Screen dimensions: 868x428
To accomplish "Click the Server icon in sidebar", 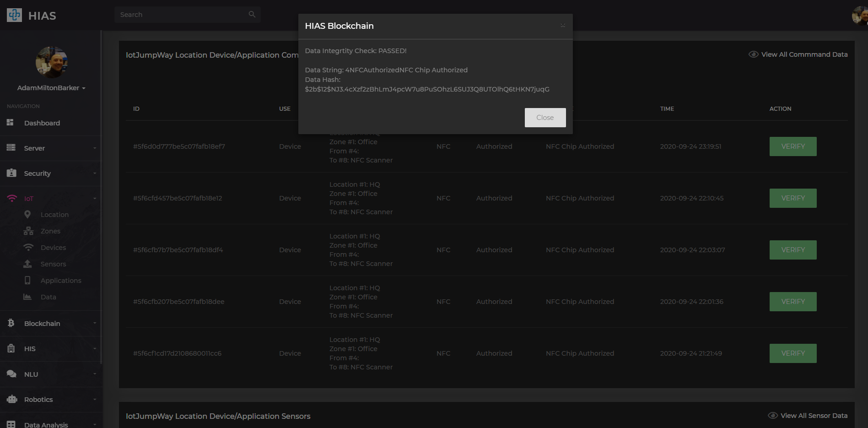I will click(11, 148).
